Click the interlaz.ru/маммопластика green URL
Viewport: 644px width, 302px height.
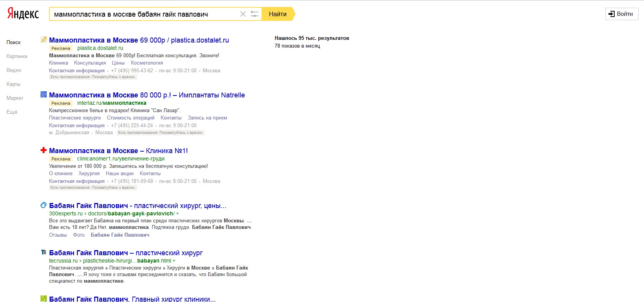tap(112, 103)
